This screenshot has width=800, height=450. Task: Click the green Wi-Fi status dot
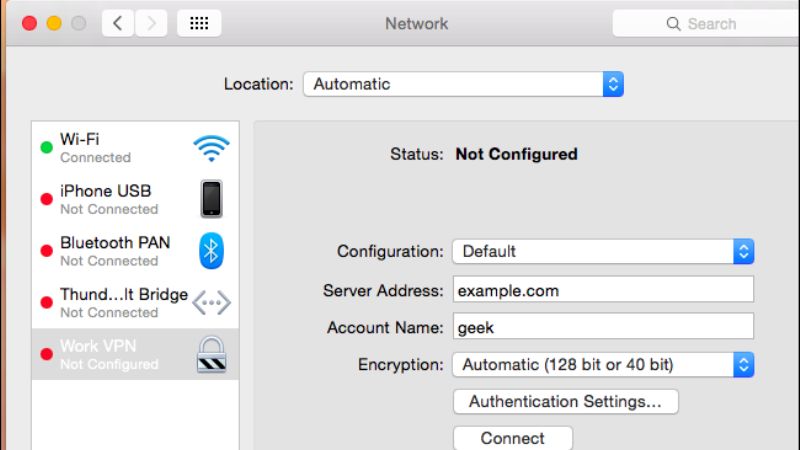pyautogui.click(x=46, y=147)
